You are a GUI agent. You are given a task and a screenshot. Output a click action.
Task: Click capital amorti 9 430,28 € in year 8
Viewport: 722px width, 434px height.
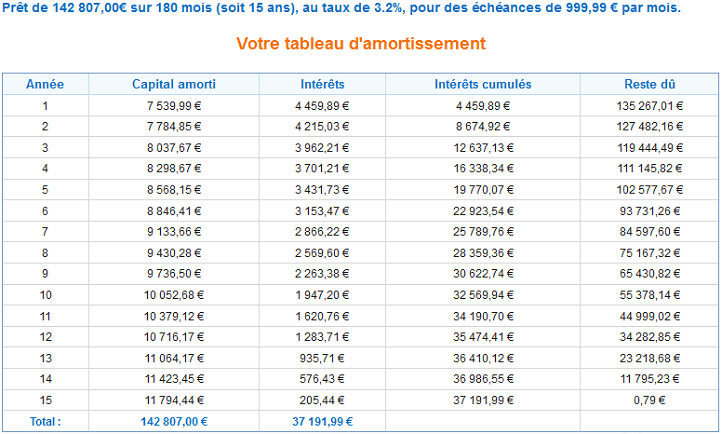coord(174,252)
